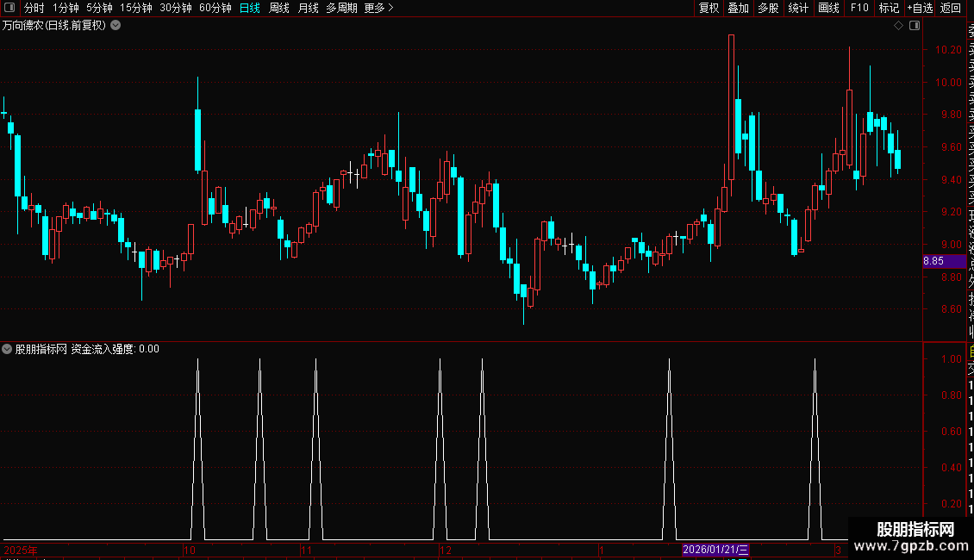Click the 万向德农(日线.前复权) title text
The width and height of the screenshot is (974, 560).
click(x=54, y=26)
